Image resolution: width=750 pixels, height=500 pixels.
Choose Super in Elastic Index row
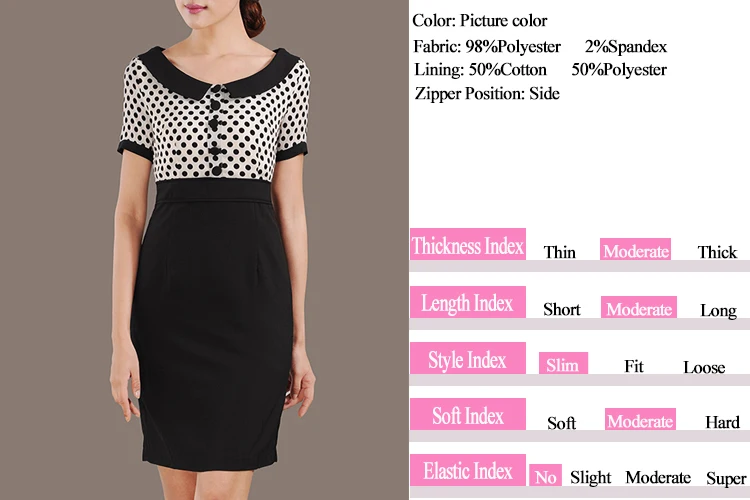point(726,478)
